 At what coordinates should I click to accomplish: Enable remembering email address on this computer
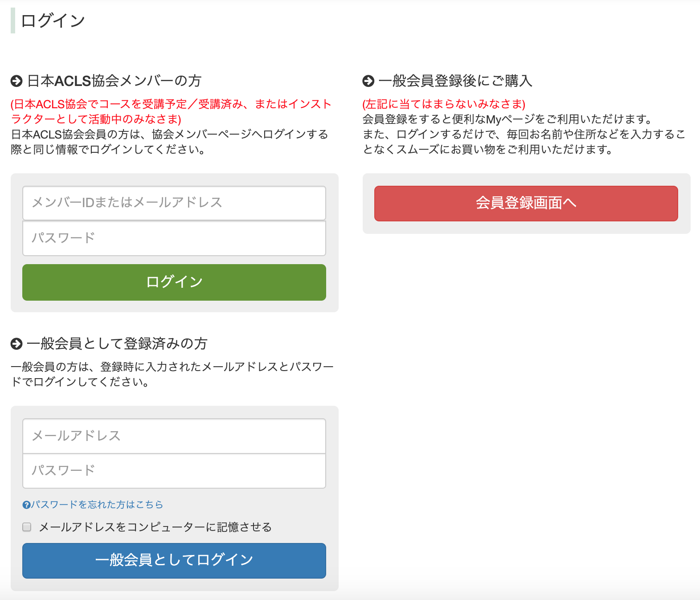click(27, 527)
